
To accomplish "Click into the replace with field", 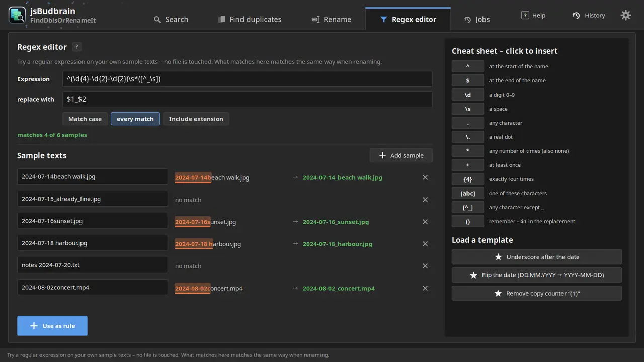I will tap(248, 99).
